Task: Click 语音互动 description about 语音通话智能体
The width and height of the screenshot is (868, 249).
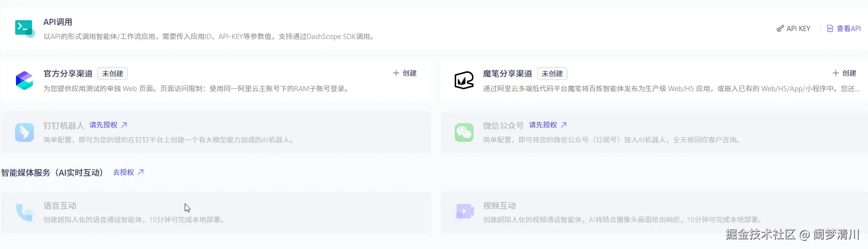Action: pos(135,220)
